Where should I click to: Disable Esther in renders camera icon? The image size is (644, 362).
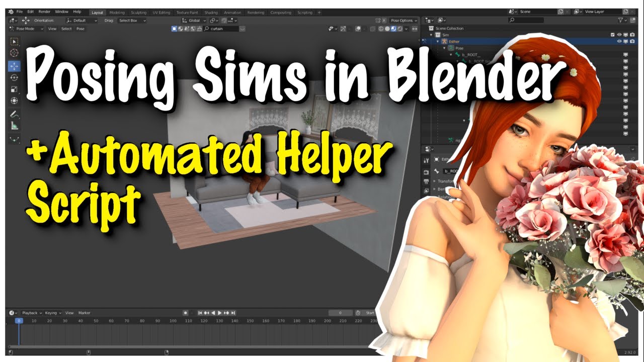tap(632, 41)
